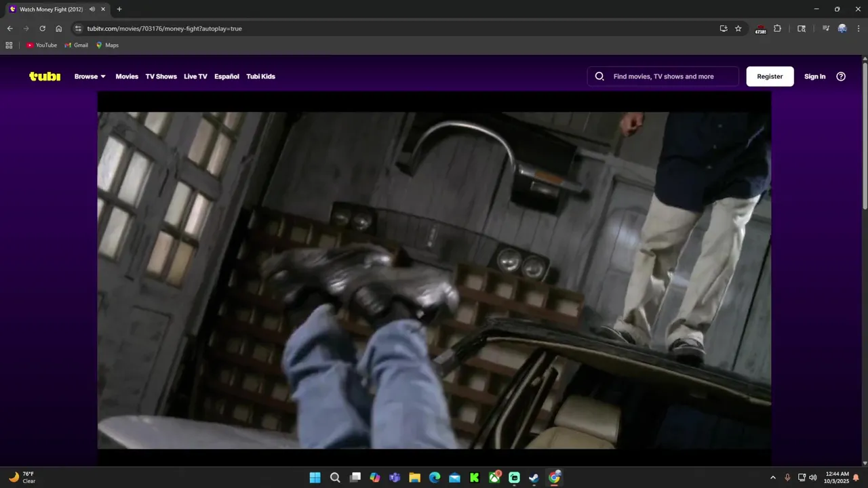Open the Tubi Kids section
The width and height of the screenshot is (868, 488).
click(260, 77)
